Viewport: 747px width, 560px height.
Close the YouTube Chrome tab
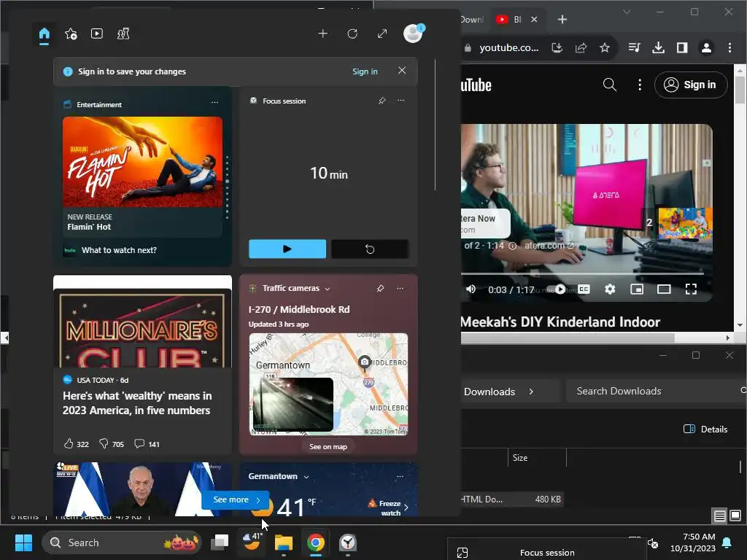pyautogui.click(x=534, y=20)
